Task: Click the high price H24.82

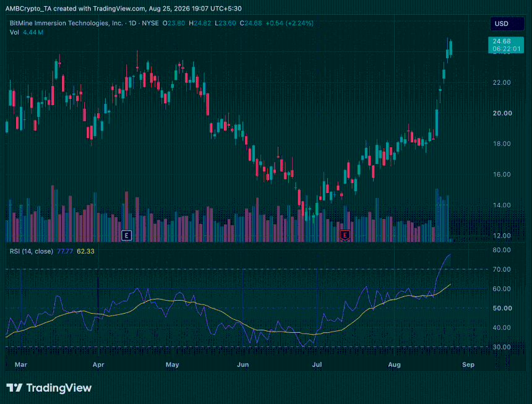Action: 200,23
